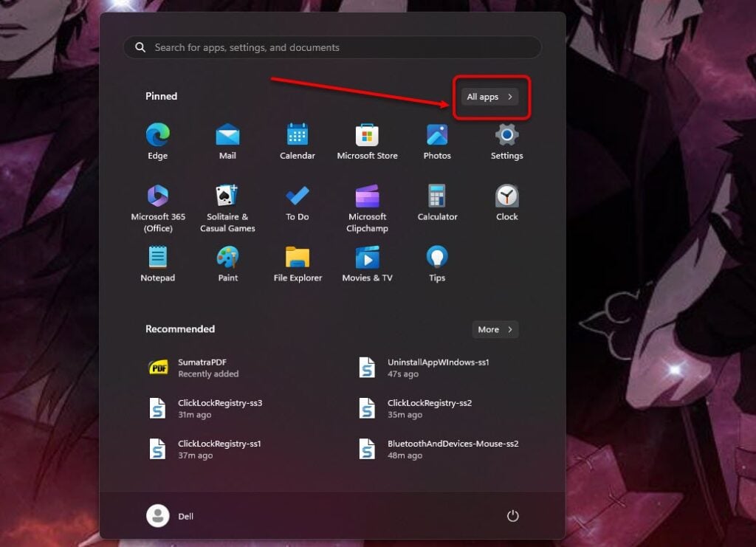
Task: Open the Paint app
Action: point(227,264)
